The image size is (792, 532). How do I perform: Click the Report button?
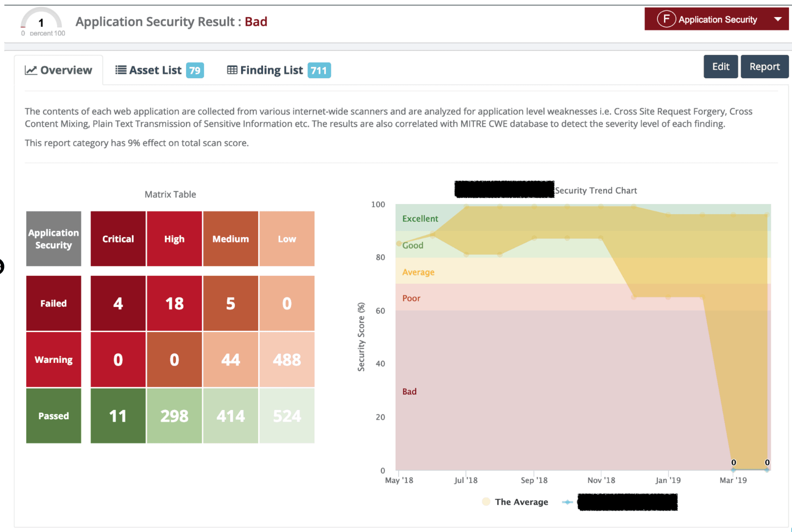(764, 66)
